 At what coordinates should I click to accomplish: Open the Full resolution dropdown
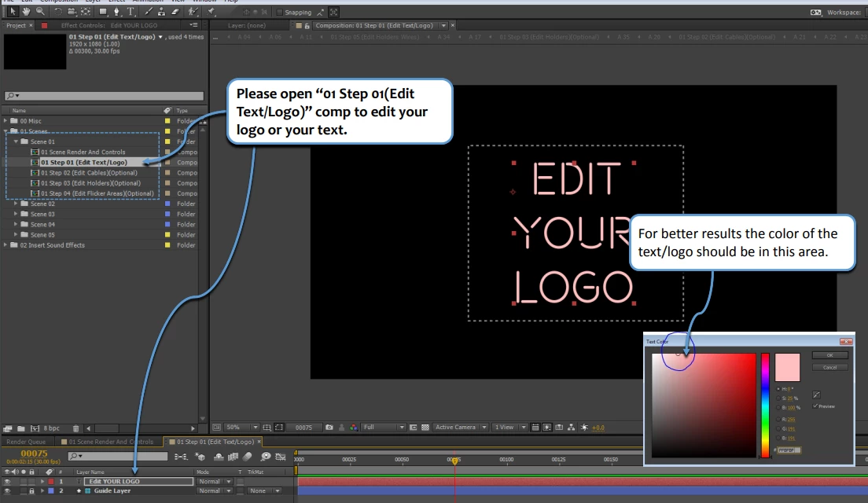click(384, 428)
